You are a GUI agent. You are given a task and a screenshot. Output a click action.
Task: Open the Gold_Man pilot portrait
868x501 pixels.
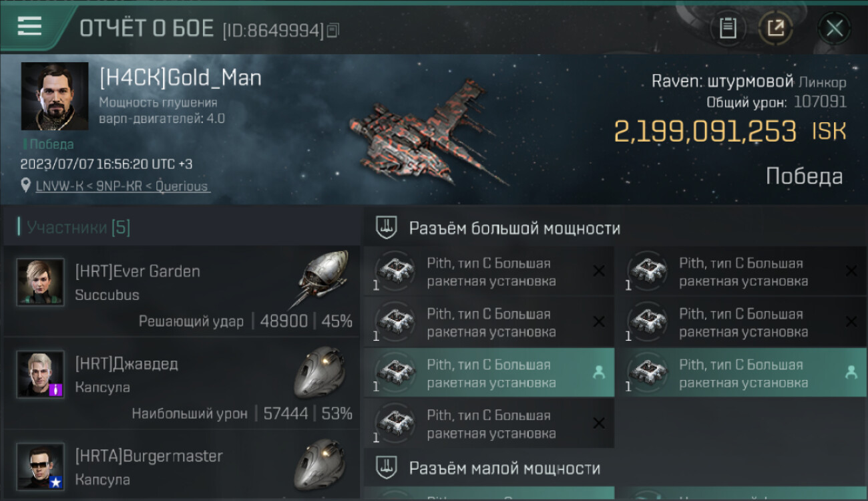55,96
